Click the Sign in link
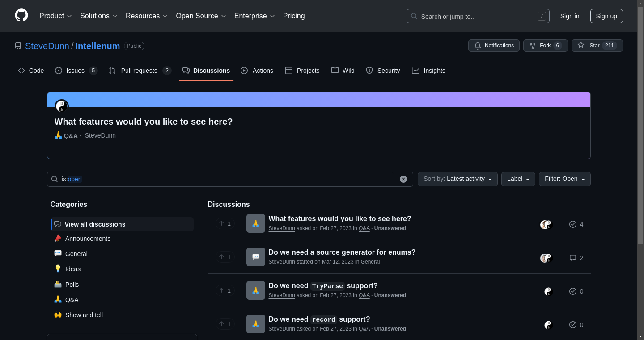Viewport: 644px width, 340px height. [x=570, y=16]
